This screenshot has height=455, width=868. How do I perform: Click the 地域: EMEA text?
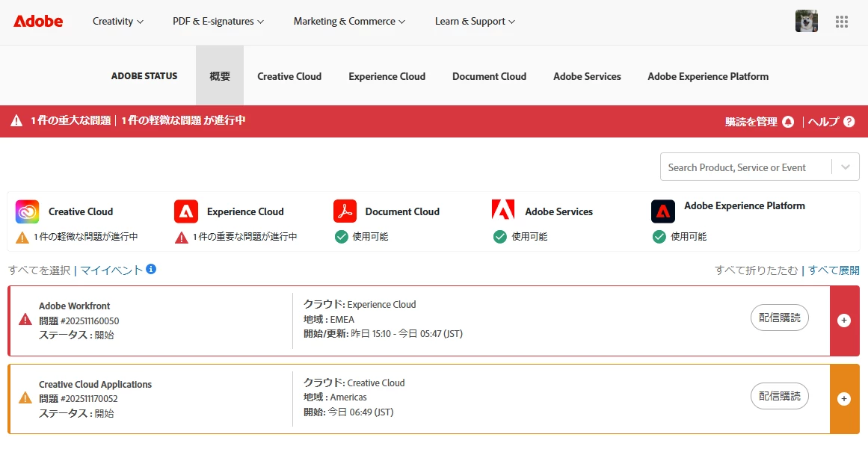click(x=329, y=319)
